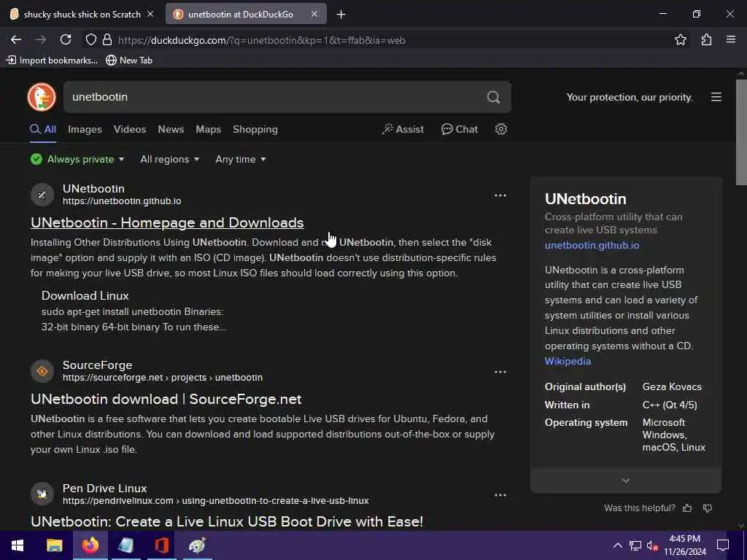Open more options for SourceForge result
Image resolution: width=747 pixels, height=560 pixels.
(x=500, y=371)
